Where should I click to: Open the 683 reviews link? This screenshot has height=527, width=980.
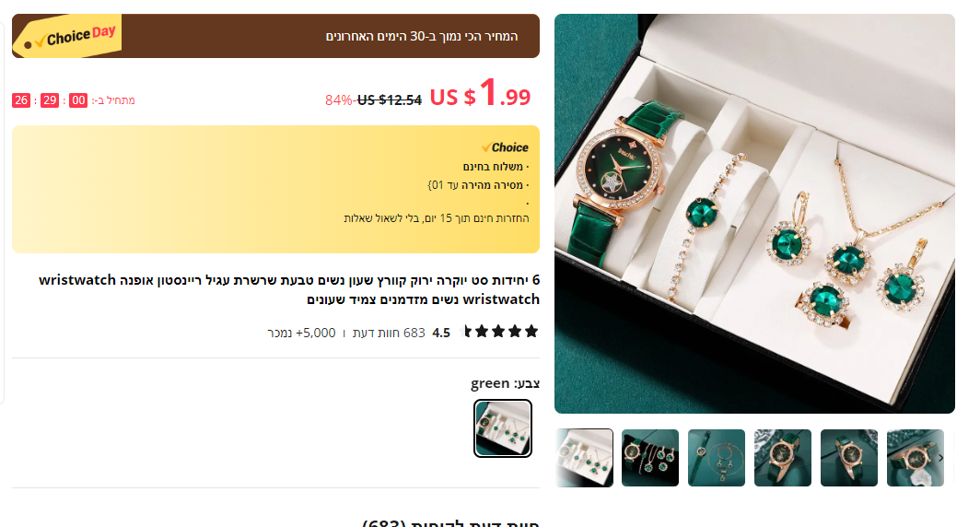coord(388,333)
